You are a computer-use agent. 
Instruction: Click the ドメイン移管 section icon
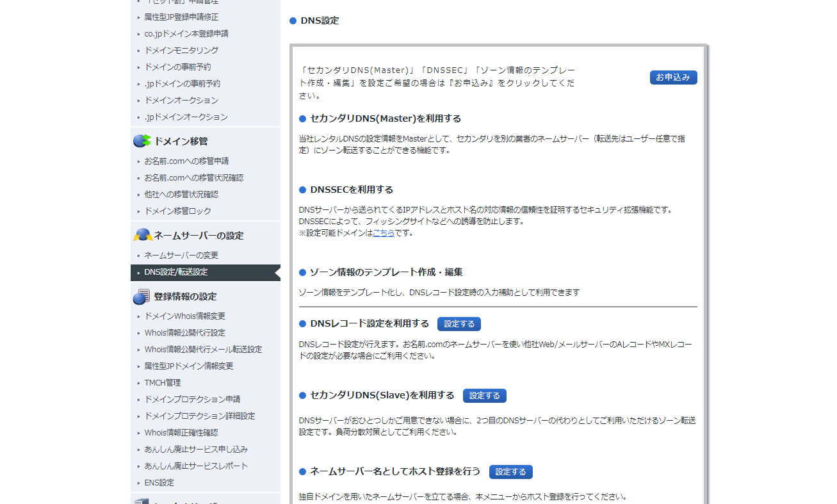click(142, 141)
